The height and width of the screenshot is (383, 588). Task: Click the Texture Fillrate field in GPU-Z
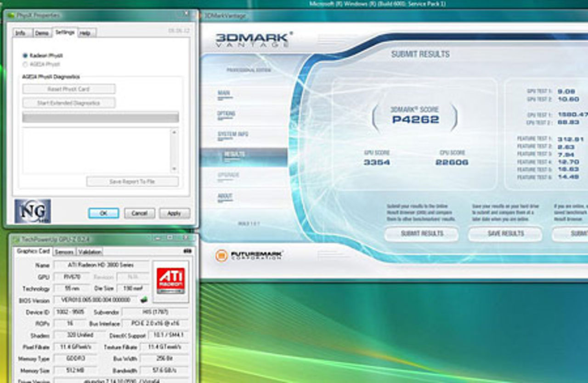click(x=164, y=347)
